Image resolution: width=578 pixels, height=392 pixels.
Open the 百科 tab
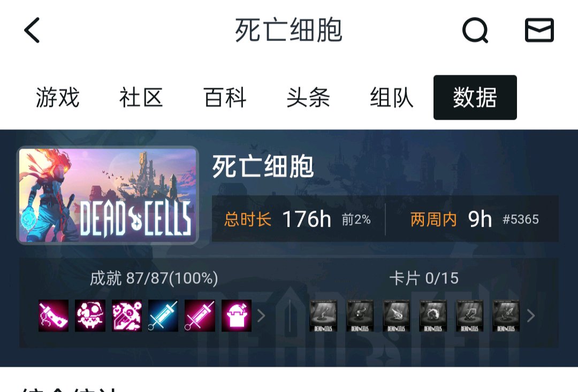pos(224,98)
